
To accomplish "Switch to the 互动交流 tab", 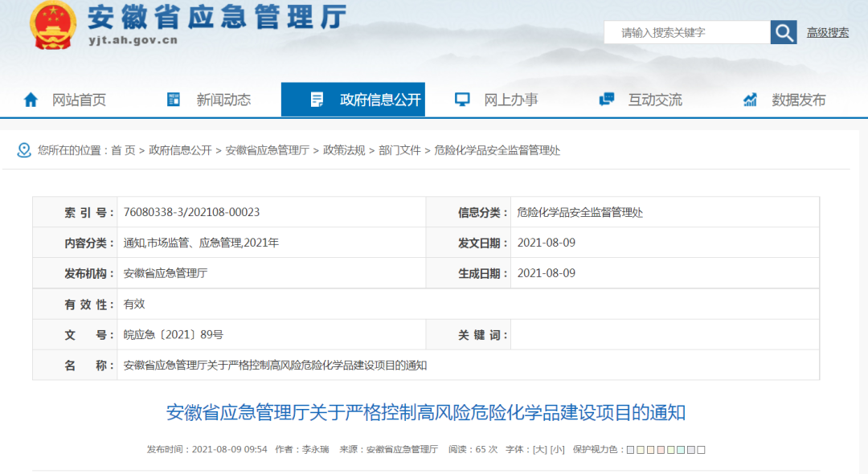I will pos(656,99).
